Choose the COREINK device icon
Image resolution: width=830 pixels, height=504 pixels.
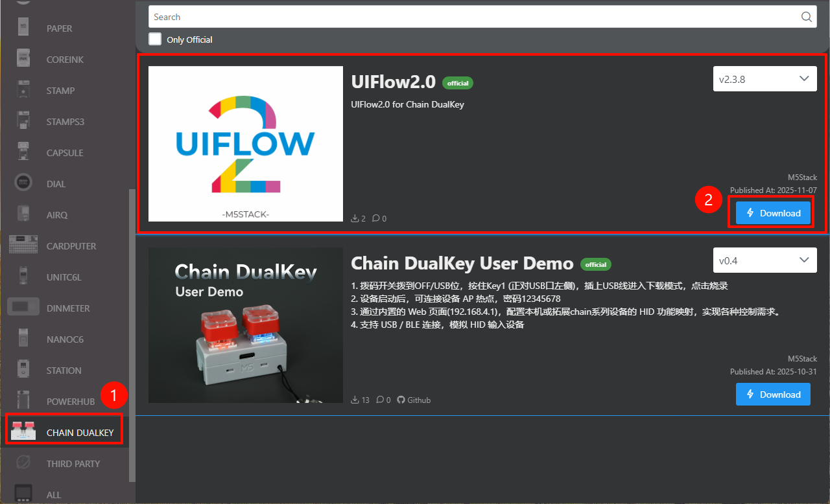[x=23, y=60]
